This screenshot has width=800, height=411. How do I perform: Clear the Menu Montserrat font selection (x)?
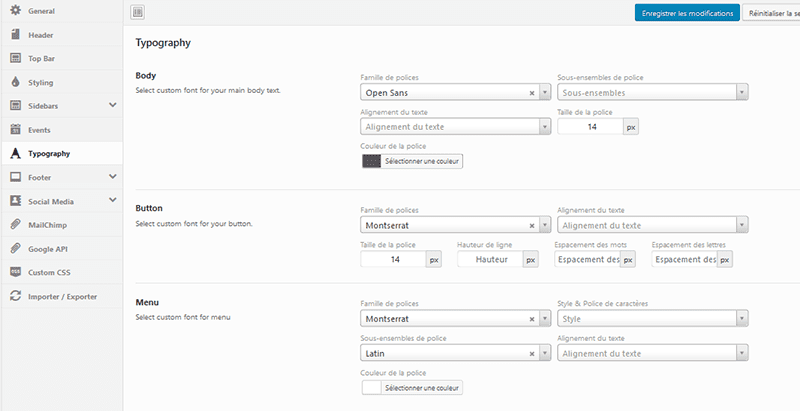point(532,319)
